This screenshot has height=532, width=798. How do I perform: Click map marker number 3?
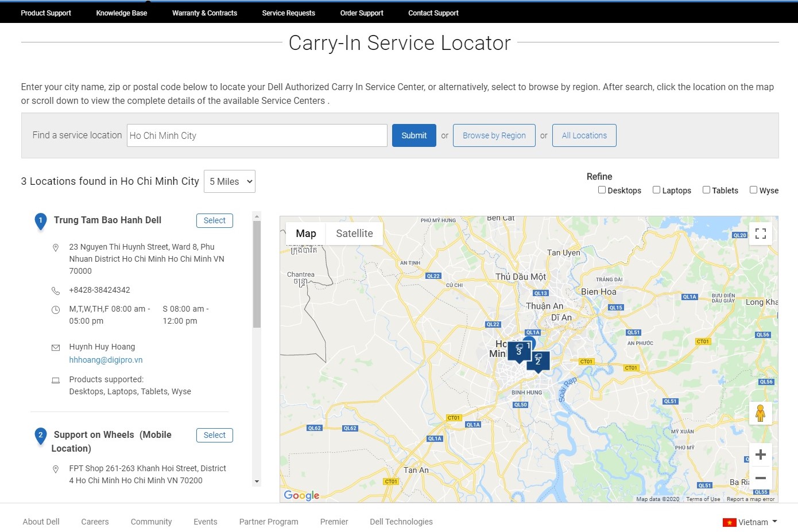coord(519,351)
